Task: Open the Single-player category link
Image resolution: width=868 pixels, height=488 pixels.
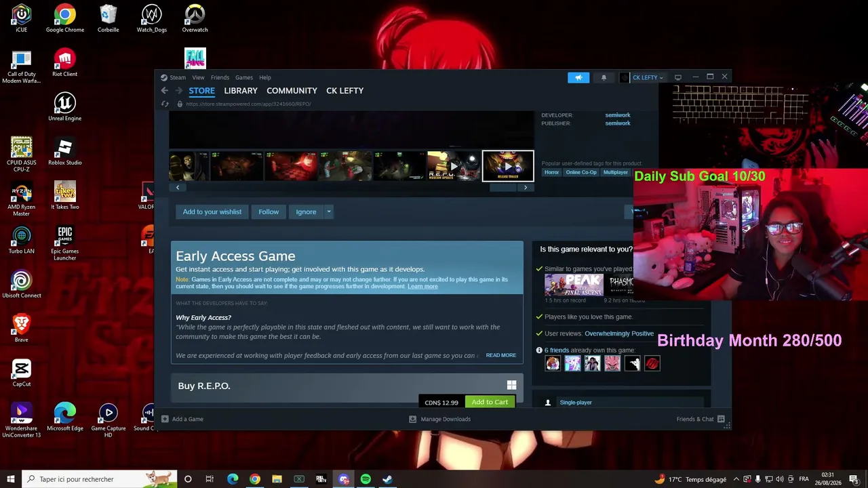Action: click(576, 403)
